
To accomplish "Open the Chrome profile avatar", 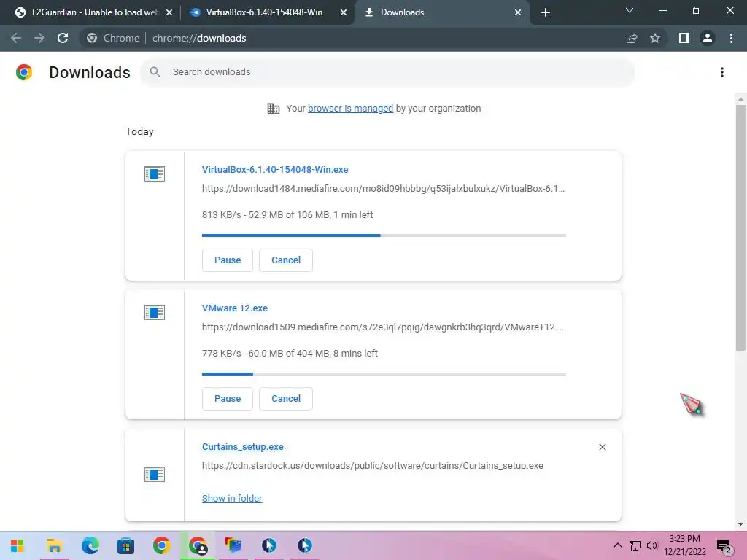I will [x=708, y=38].
